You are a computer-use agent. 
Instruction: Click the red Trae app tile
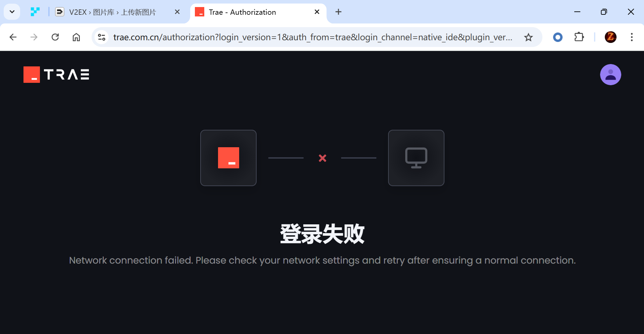228,158
